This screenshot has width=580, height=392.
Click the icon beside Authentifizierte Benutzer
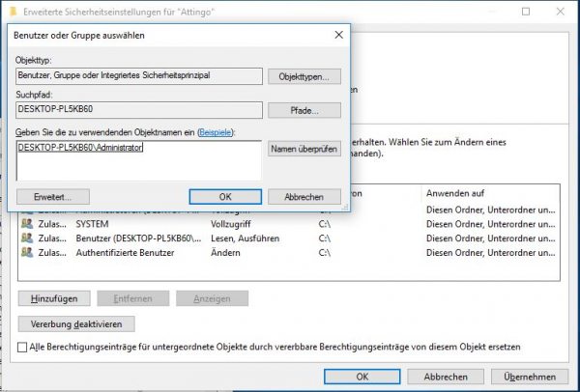[x=26, y=252]
